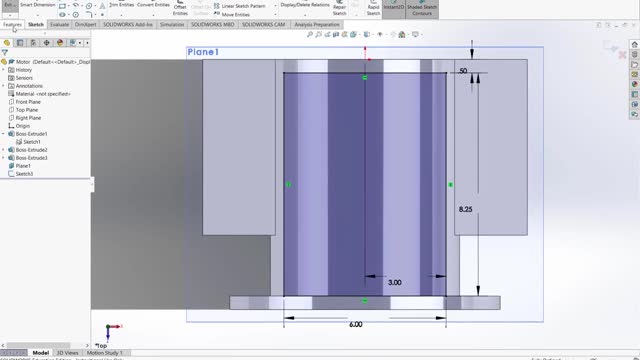The image size is (640, 360).
Task: Click the feature tree filter icon
Action: [x=4, y=53]
